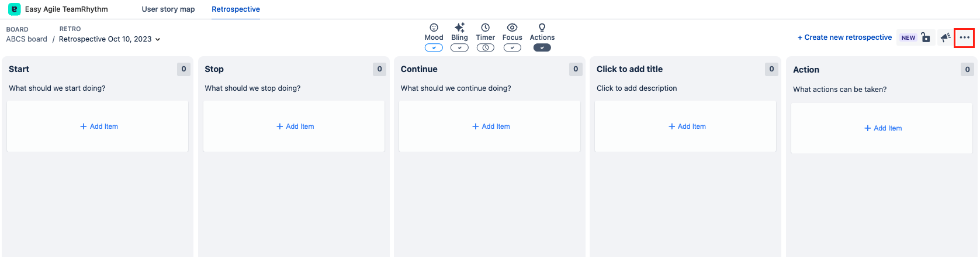
Task: Toggle the Focus pill switch
Action: [x=512, y=48]
